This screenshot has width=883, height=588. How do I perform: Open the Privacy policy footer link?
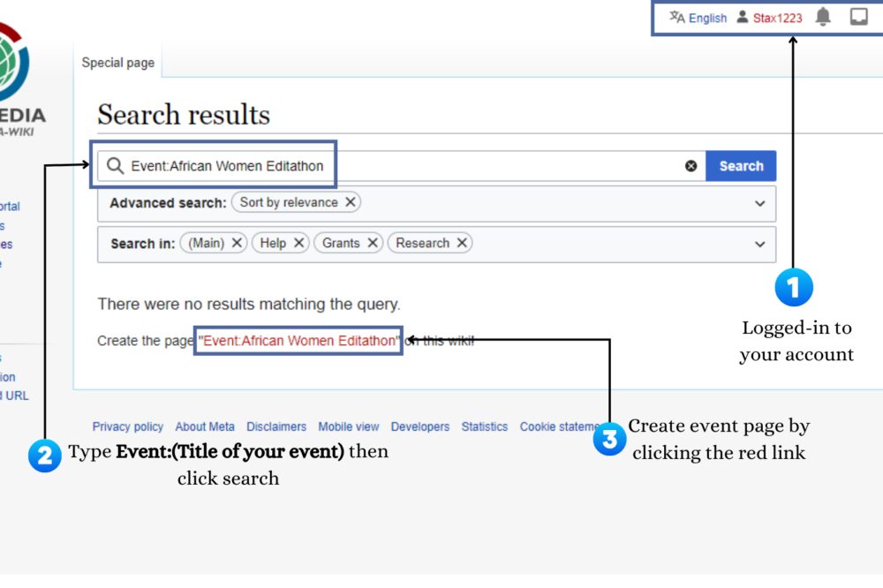pos(128,426)
